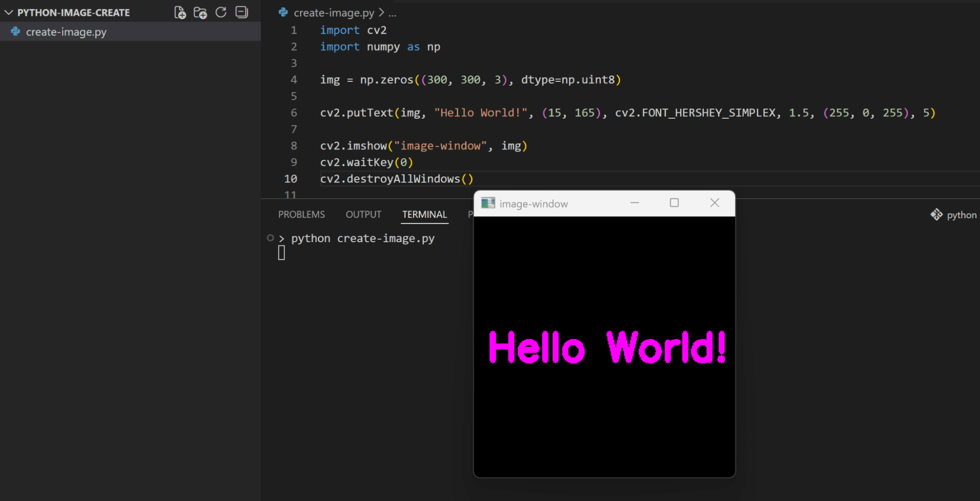Screen dimensions: 980x501
Task: Click the New Folder icon in explorer header
Action: (x=200, y=13)
